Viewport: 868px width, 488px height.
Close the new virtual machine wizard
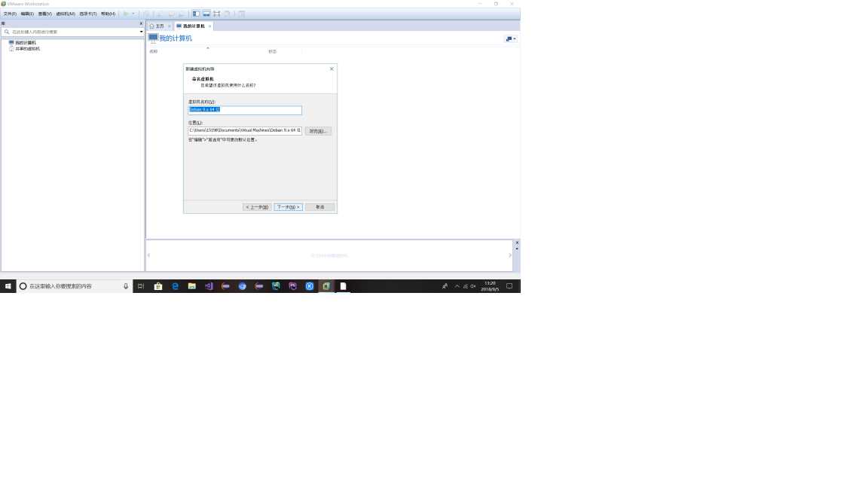point(332,69)
